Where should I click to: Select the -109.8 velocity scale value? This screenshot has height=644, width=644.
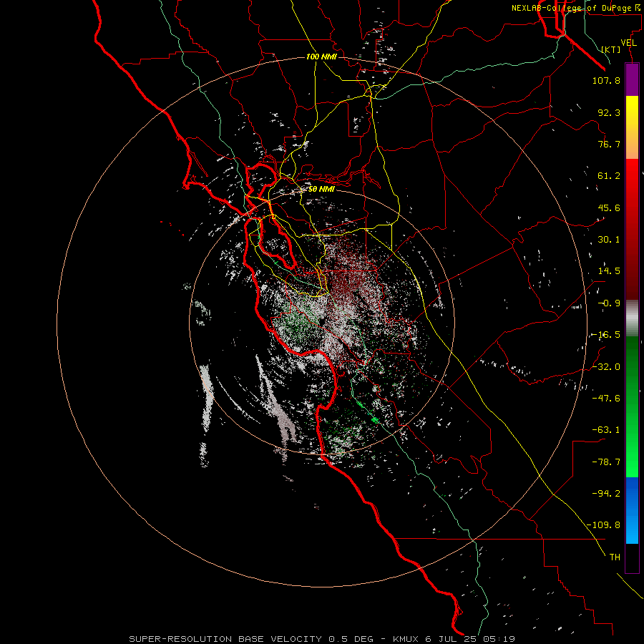603,525
